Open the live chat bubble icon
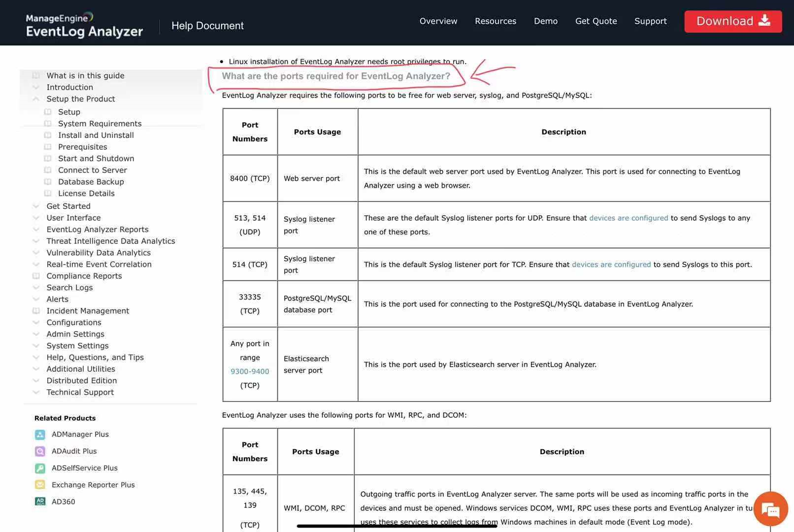 [x=771, y=509]
